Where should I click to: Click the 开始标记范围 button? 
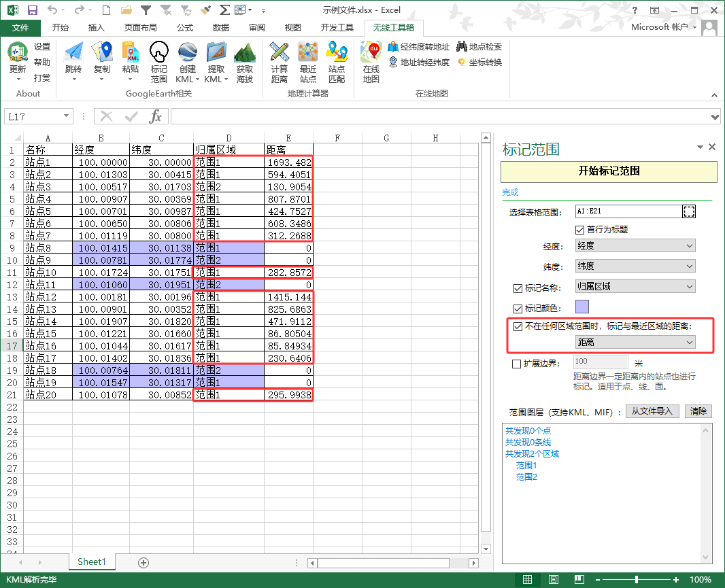tap(609, 171)
